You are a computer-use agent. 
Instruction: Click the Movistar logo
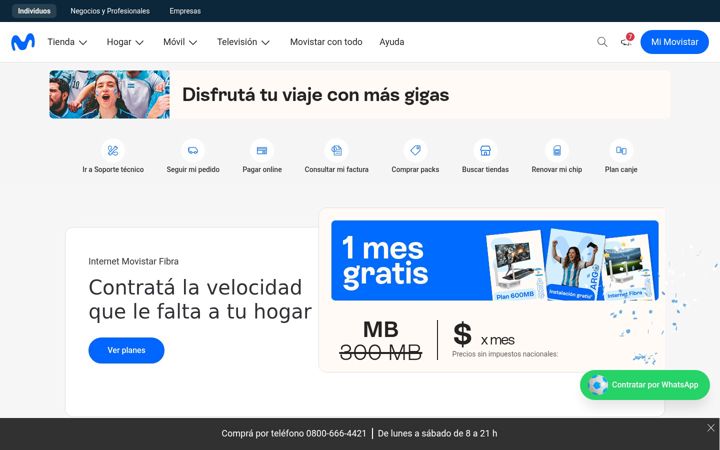(23, 42)
